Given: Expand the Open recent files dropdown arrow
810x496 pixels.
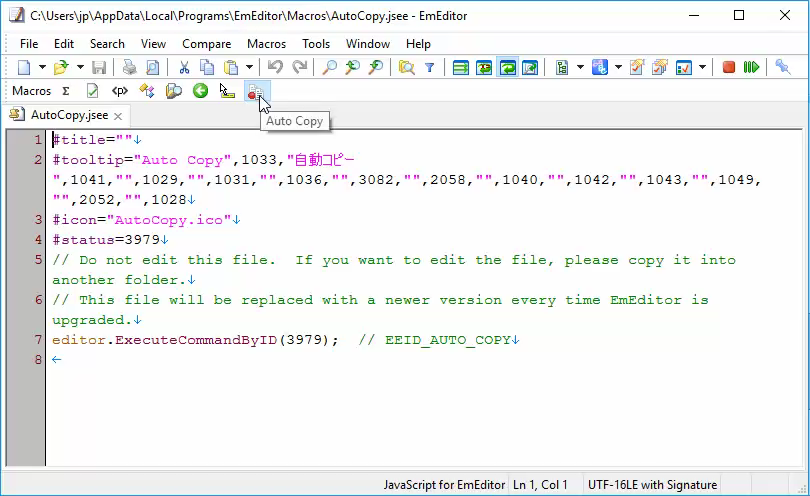Looking at the screenshot, I should [x=80, y=67].
